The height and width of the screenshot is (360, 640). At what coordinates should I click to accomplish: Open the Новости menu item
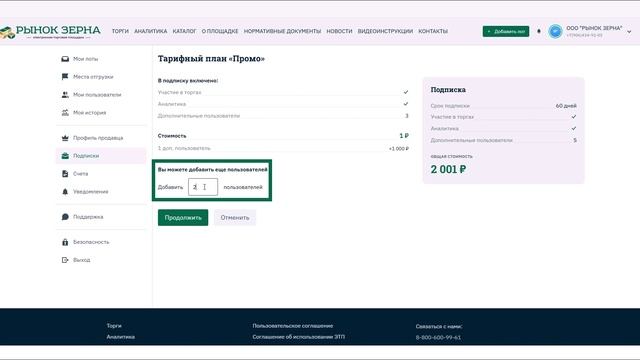click(339, 31)
